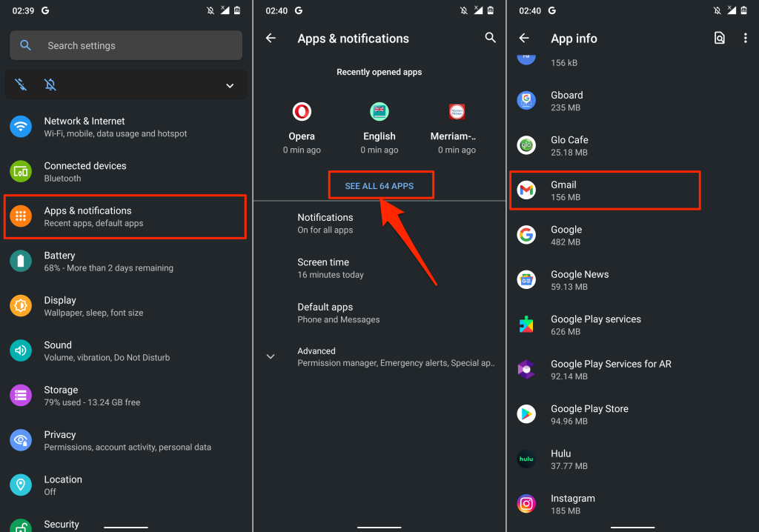Viewport: 759px width, 532px height.
Task: Open the Gboard app entry
Action: point(567,102)
